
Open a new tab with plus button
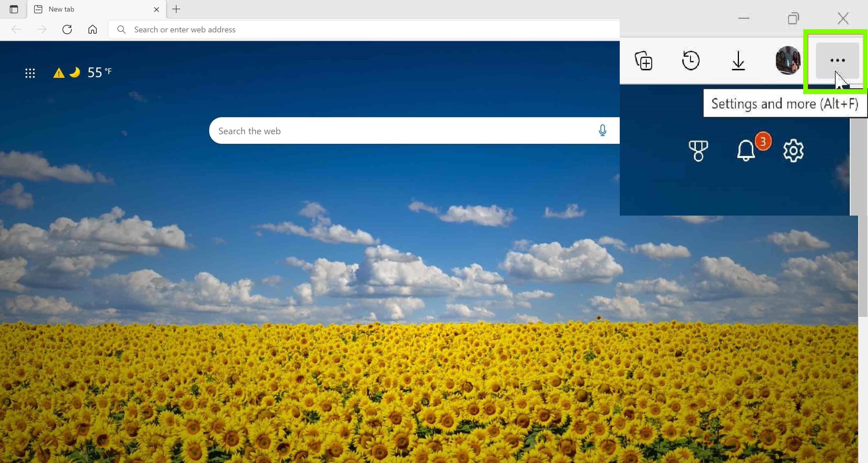coord(176,9)
